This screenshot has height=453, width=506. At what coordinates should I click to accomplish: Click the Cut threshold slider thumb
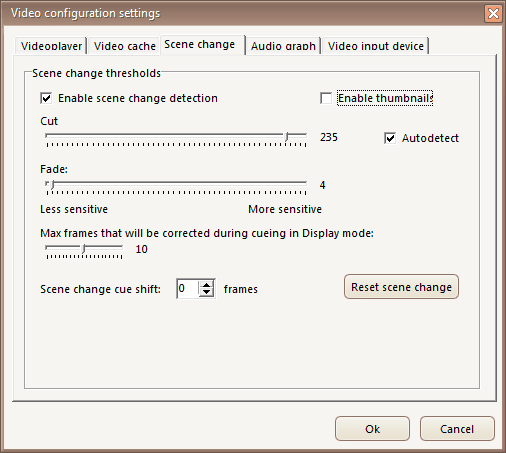coord(286,137)
